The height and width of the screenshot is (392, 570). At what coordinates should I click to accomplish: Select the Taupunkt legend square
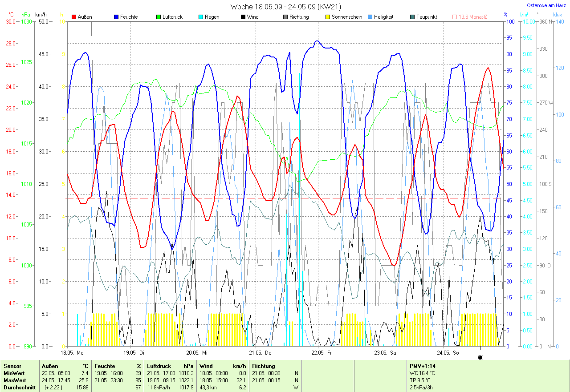(412, 17)
